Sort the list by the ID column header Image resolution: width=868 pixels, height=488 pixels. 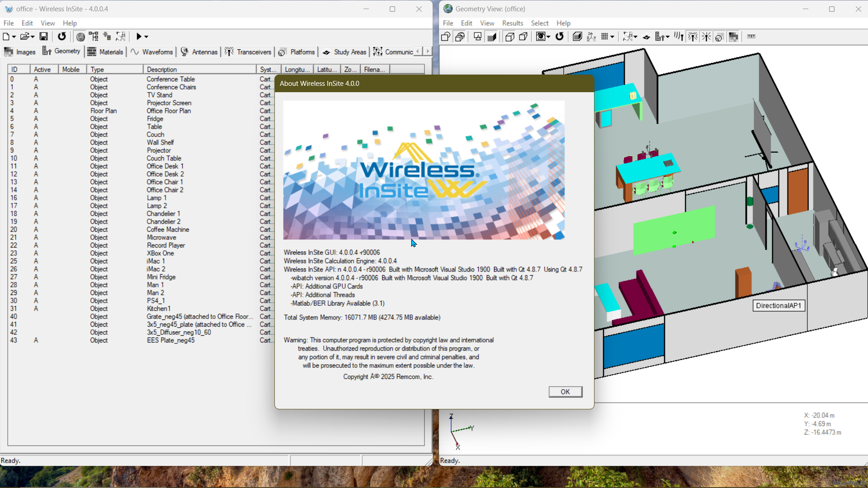pos(19,69)
